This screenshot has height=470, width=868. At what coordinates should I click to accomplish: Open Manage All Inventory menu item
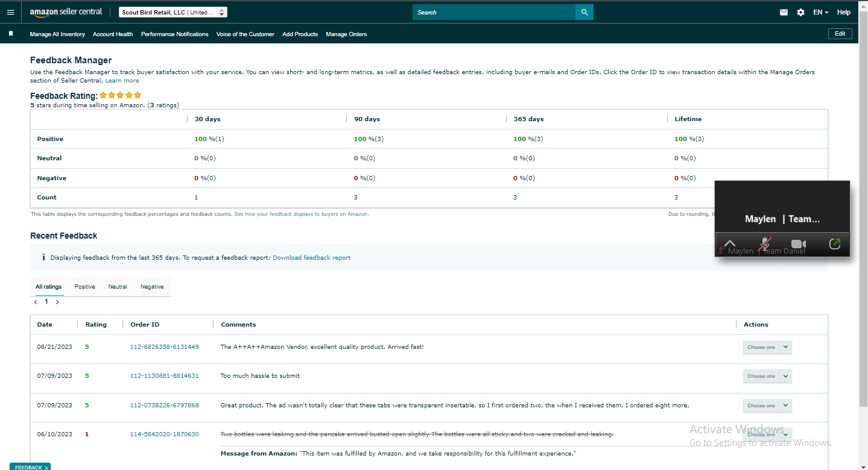tap(57, 34)
